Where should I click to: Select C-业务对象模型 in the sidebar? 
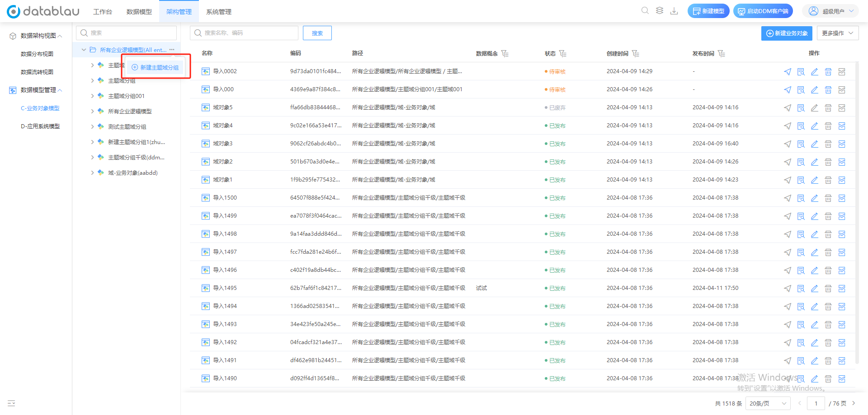pyautogui.click(x=40, y=108)
